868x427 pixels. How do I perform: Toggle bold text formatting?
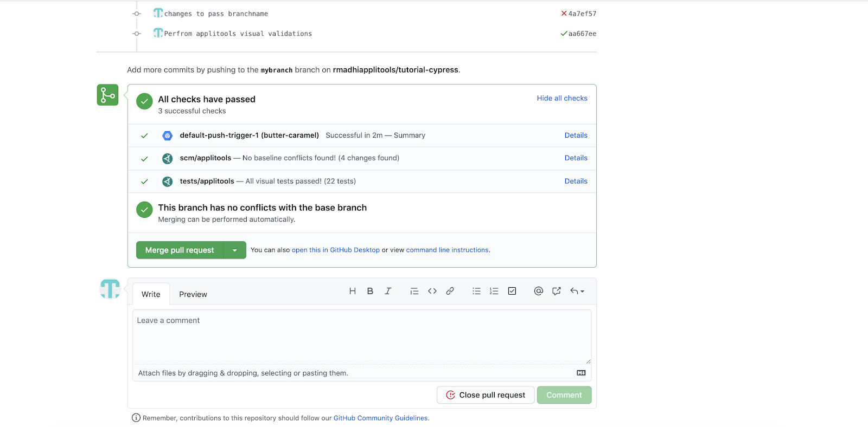(x=370, y=291)
